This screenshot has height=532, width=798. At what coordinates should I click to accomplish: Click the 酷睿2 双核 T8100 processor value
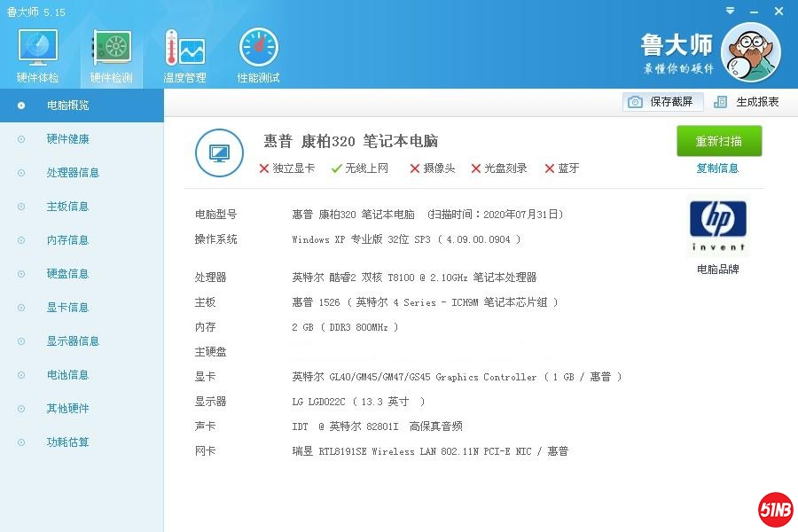(x=414, y=278)
